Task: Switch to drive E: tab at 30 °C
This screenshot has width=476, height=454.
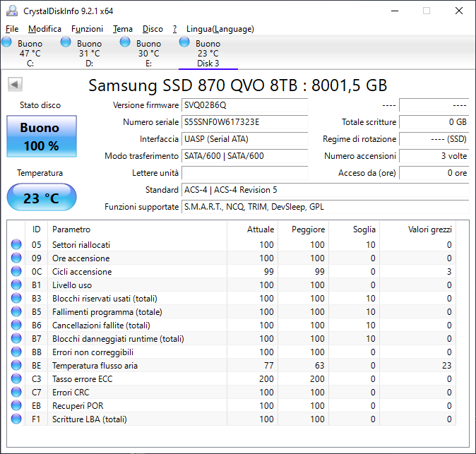Action: [148, 53]
